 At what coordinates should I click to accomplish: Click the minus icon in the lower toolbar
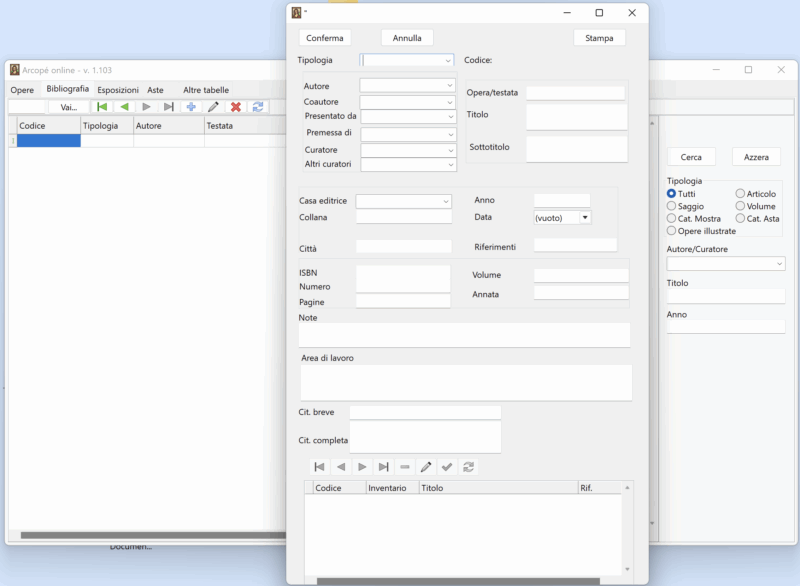(405, 467)
